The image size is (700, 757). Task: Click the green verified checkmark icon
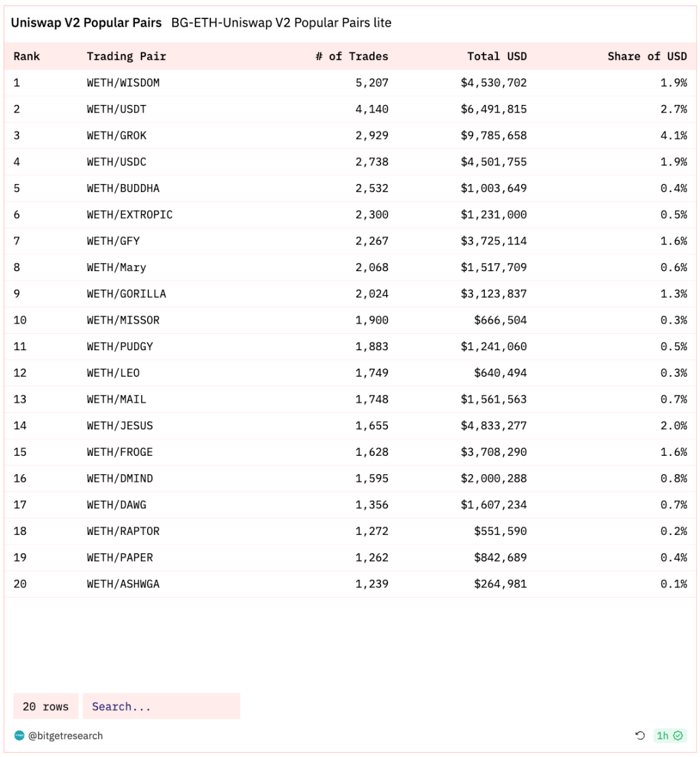(x=678, y=735)
